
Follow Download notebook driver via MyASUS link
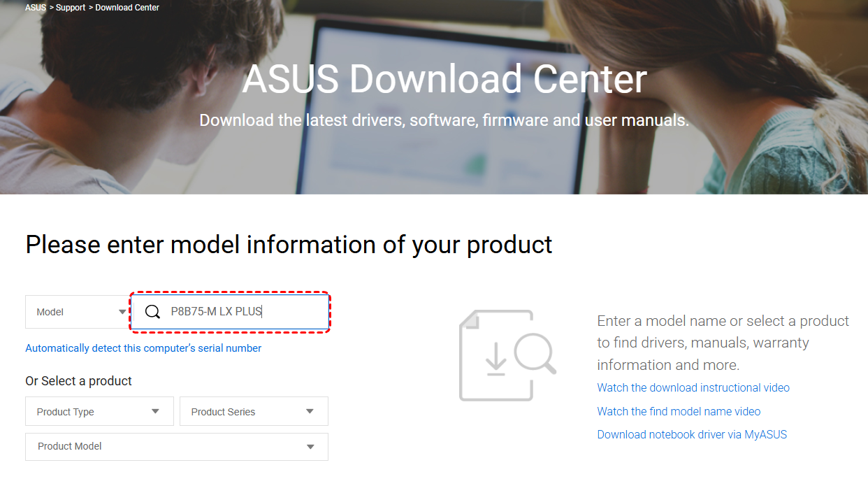click(692, 434)
